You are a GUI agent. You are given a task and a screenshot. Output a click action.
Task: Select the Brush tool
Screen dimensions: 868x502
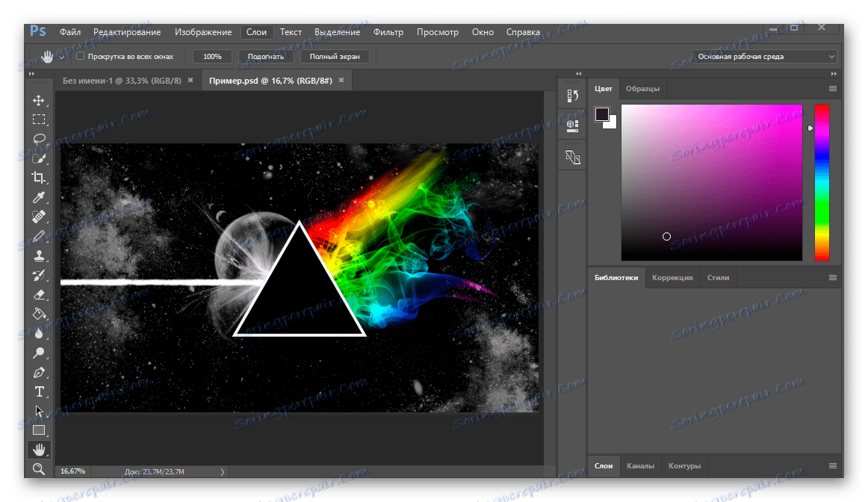click(x=39, y=236)
